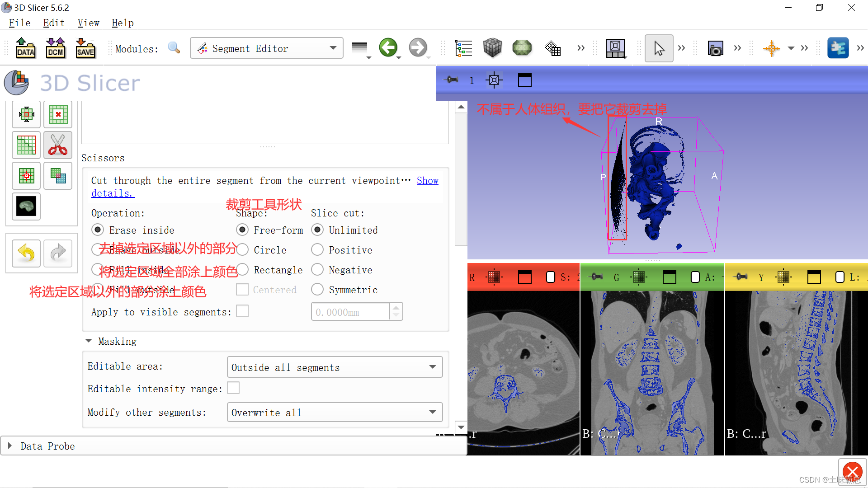Viewport: 868px width, 488px height.
Task: Click the slice cut millimeter input field
Action: (x=350, y=312)
